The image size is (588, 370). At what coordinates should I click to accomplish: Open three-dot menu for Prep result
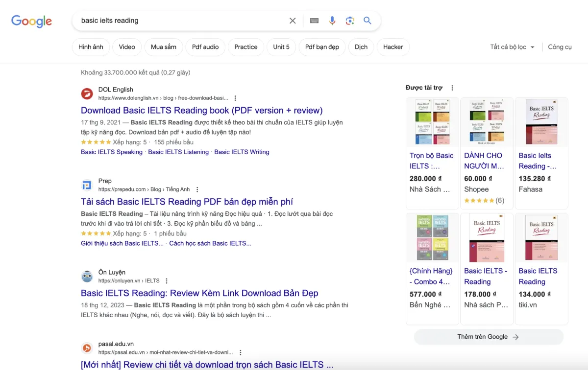coord(197,189)
